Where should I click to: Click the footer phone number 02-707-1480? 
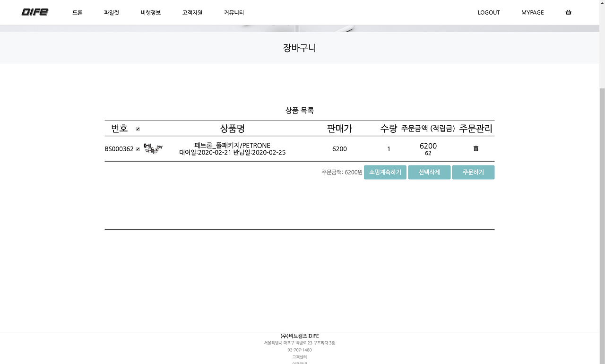coord(300,350)
